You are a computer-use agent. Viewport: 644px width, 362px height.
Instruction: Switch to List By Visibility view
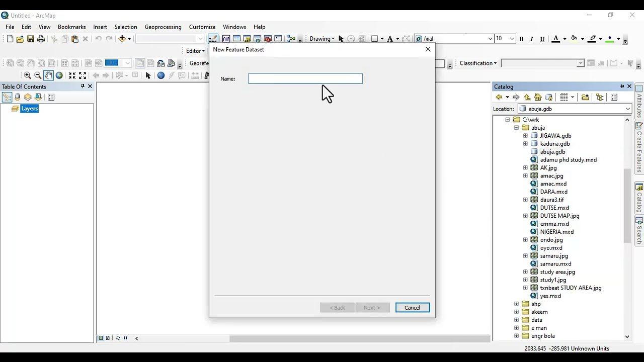(28, 98)
